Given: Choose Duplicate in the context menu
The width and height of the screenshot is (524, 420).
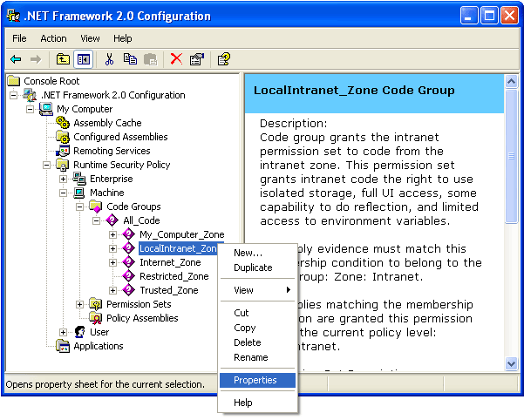Looking at the screenshot, I should coord(253,268).
